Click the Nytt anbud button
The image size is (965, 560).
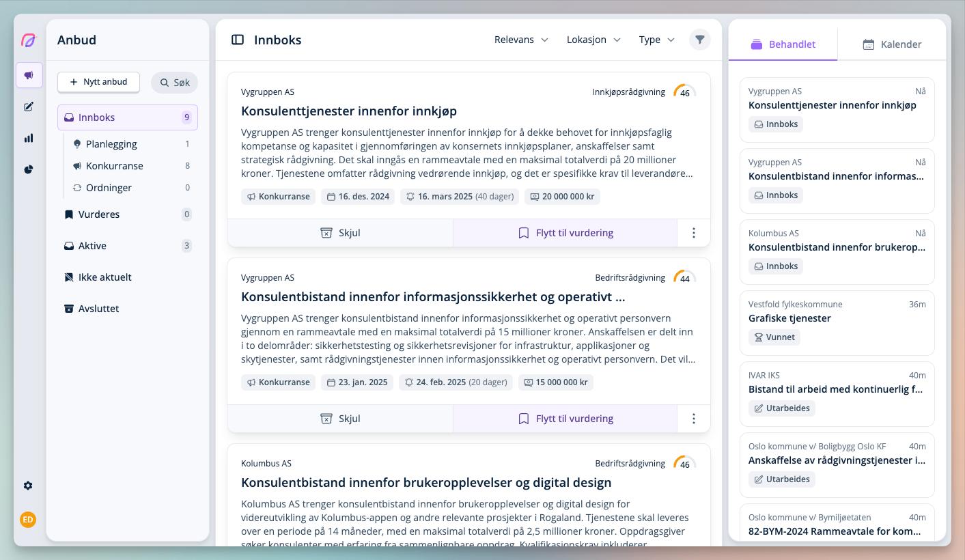click(x=98, y=82)
